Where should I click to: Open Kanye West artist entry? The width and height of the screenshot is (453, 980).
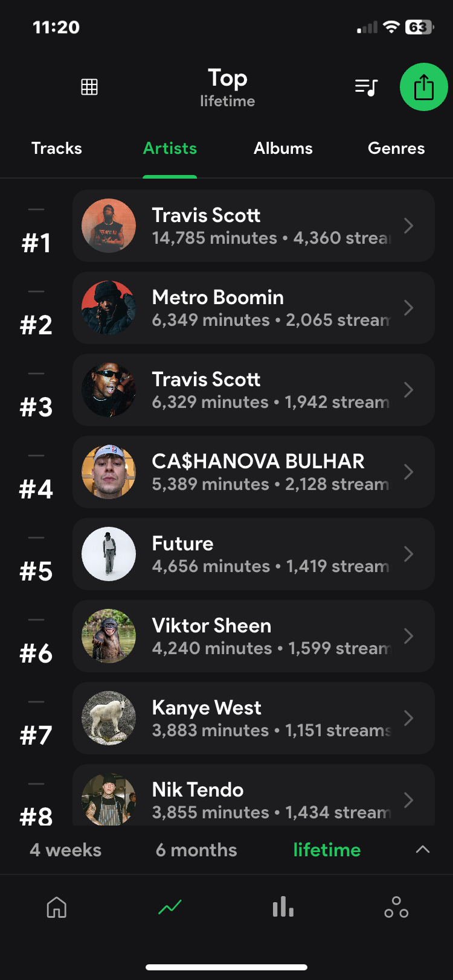tap(254, 718)
